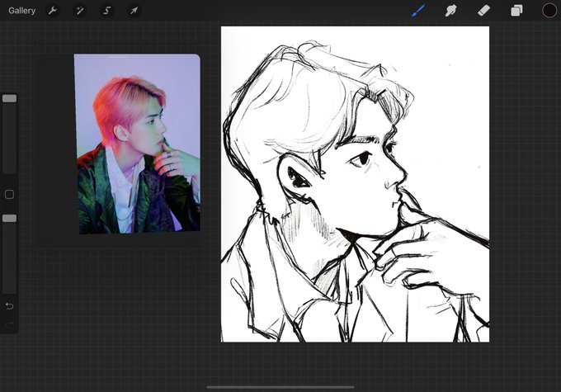The width and height of the screenshot is (561, 392).
Task: Redo the last undone stroke
Action: [x=10, y=324]
